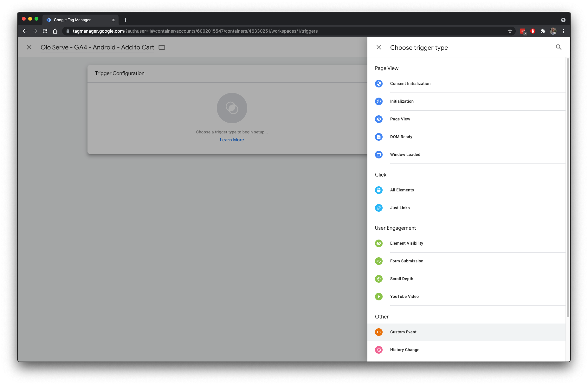Select Scroll Depth trigger

coord(466,279)
